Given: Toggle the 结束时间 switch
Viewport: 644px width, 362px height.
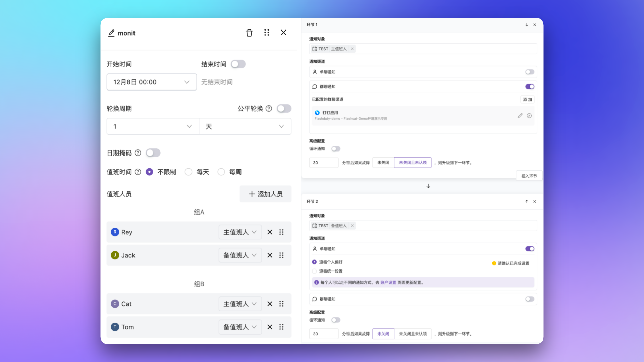Looking at the screenshot, I should [238, 64].
